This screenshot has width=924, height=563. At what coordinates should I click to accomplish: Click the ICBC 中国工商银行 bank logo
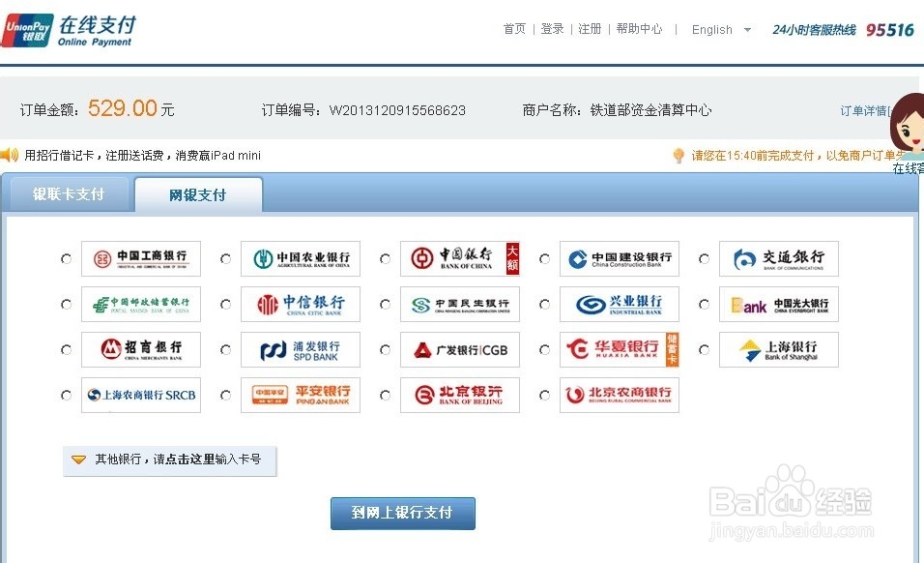pos(140,257)
